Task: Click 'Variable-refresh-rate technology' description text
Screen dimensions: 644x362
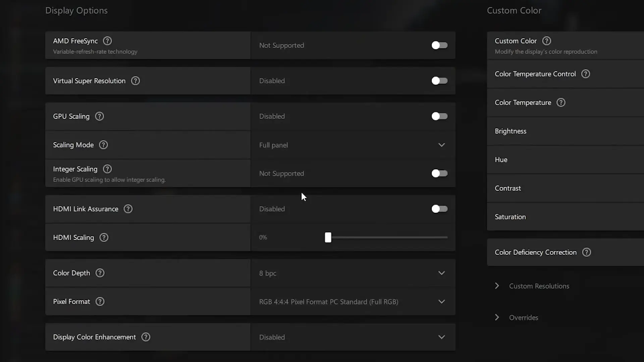Action: (x=95, y=52)
